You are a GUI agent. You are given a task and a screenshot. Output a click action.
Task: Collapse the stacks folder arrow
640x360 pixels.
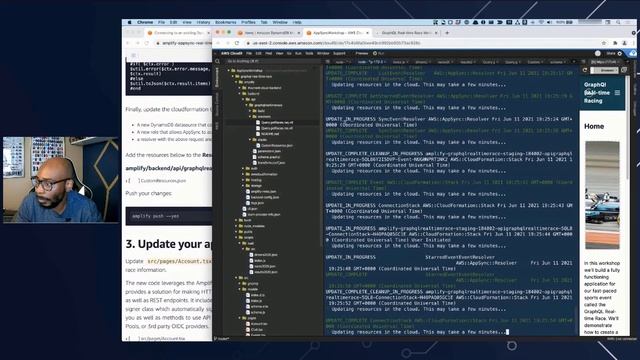click(x=250, y=140)
